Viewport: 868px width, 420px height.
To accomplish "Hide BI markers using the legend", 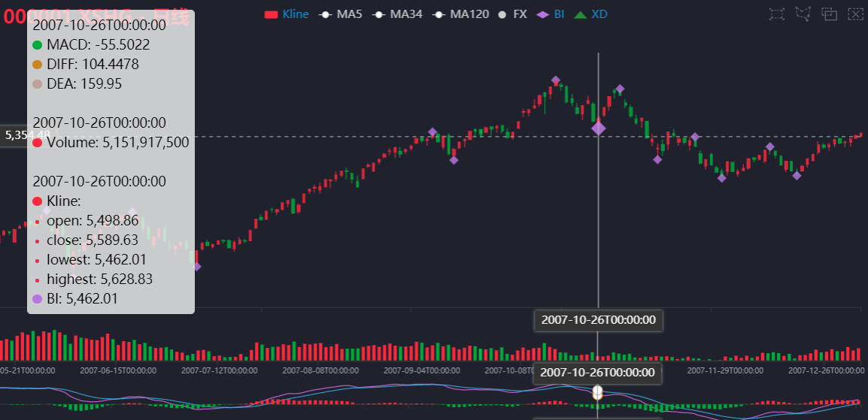I will click(x=551, y=14).
